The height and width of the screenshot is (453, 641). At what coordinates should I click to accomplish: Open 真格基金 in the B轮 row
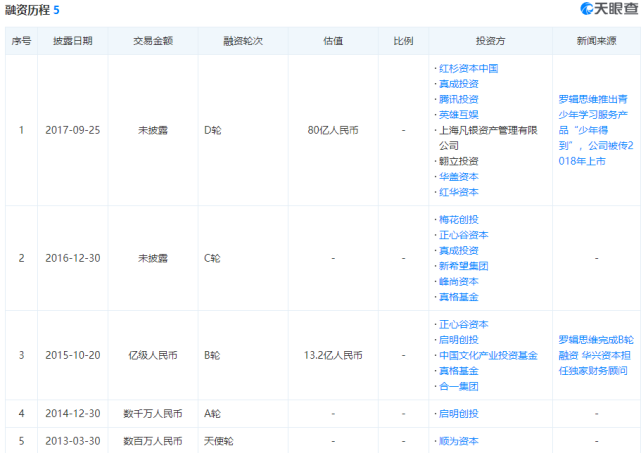coord(459,371)
